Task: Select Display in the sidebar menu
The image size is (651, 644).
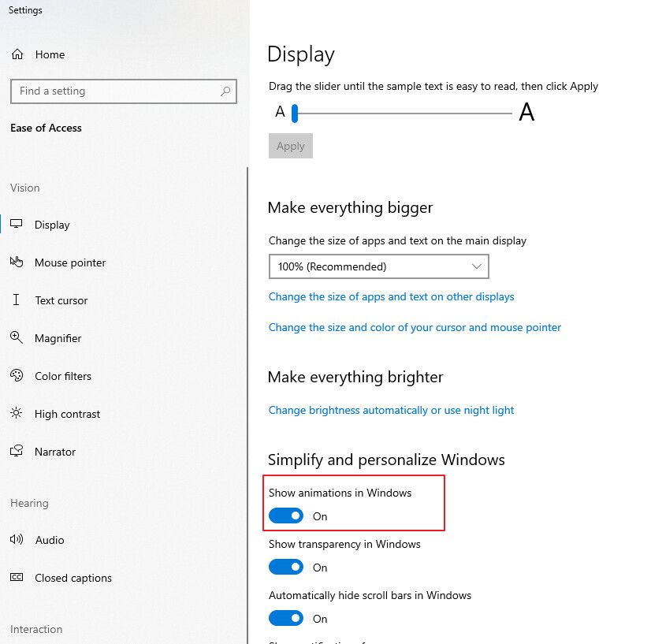Action: click(52, 225)
